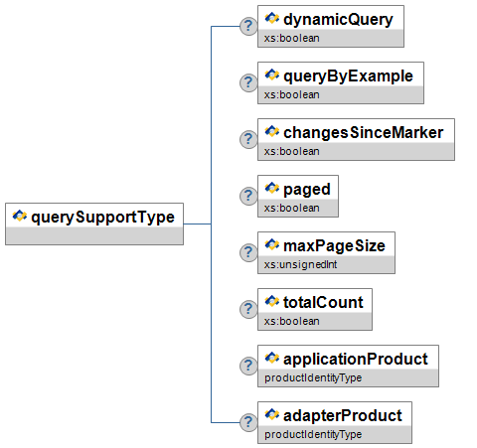Viewport: 477px width, 448px height.
Task: Click the question mark icon beside changesSinceMarker
Action: 248,139
